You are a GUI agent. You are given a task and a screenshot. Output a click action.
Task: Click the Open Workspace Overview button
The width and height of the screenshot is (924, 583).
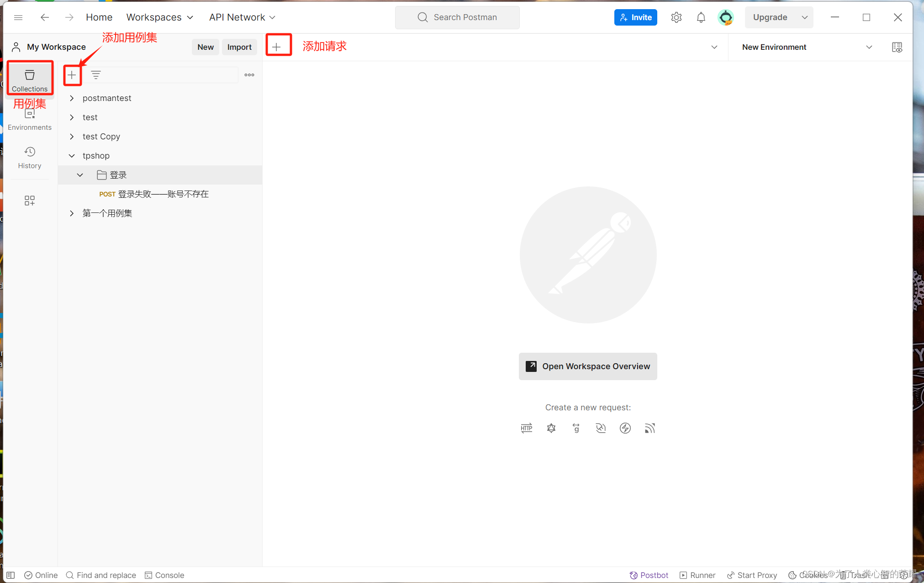point(587,366)
